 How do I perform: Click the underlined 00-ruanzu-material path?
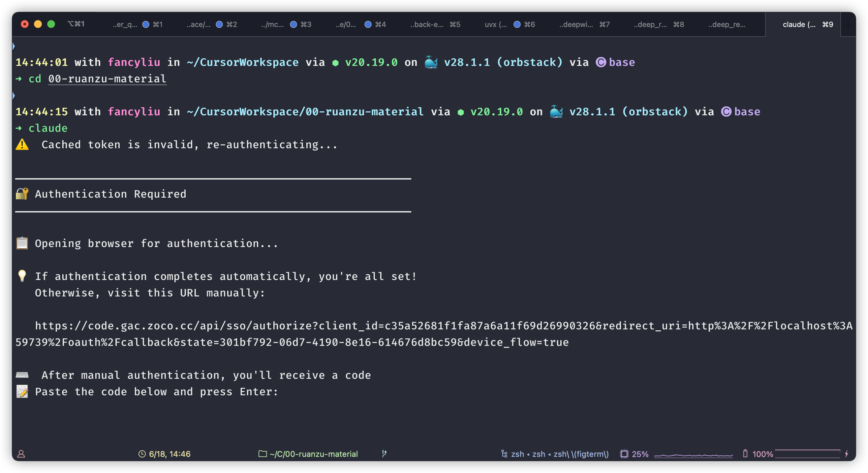(x=107, y=79)
